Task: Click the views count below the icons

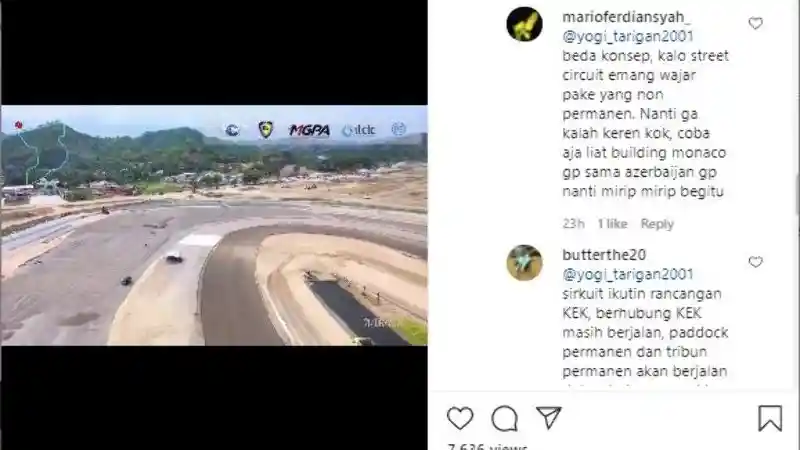Action: click(x=487, y=446)
